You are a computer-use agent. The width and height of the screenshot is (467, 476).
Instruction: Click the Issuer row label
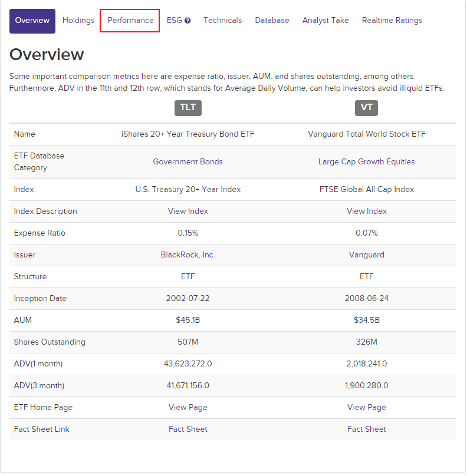pos(25,255)
